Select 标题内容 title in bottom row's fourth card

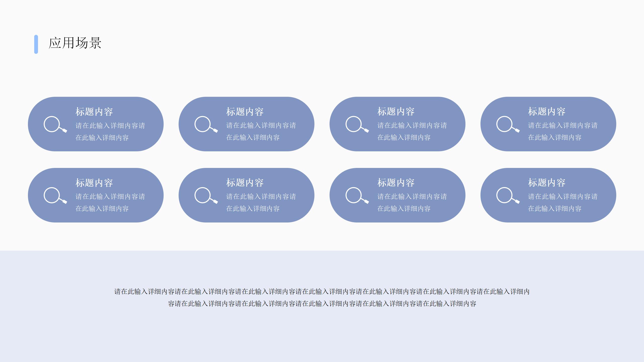point(547,183)
